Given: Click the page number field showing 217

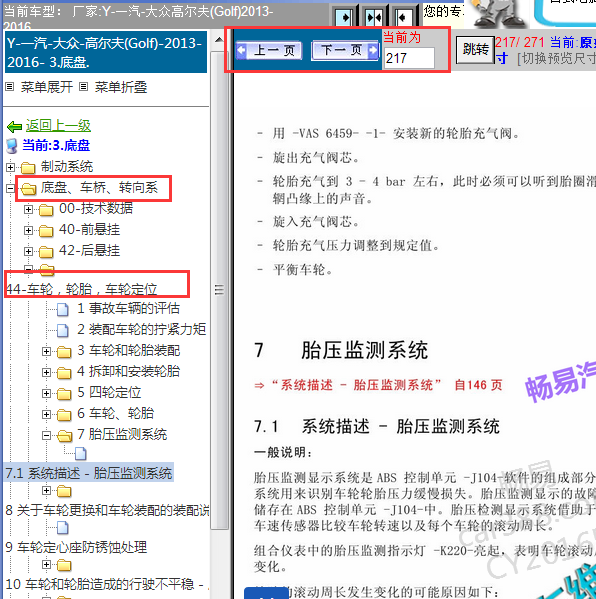Looking at the screenshot, I should click(409, 58).
